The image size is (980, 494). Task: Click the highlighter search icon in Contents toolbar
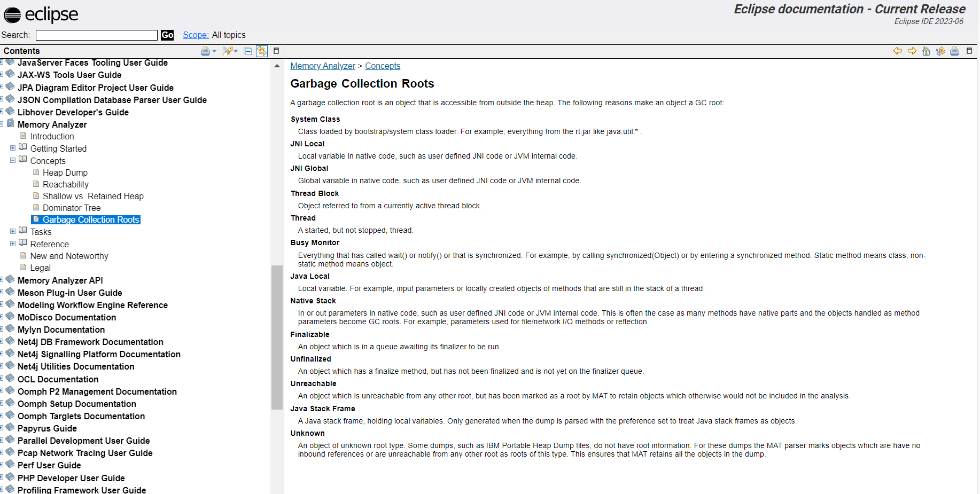click(x=228, y=51)
